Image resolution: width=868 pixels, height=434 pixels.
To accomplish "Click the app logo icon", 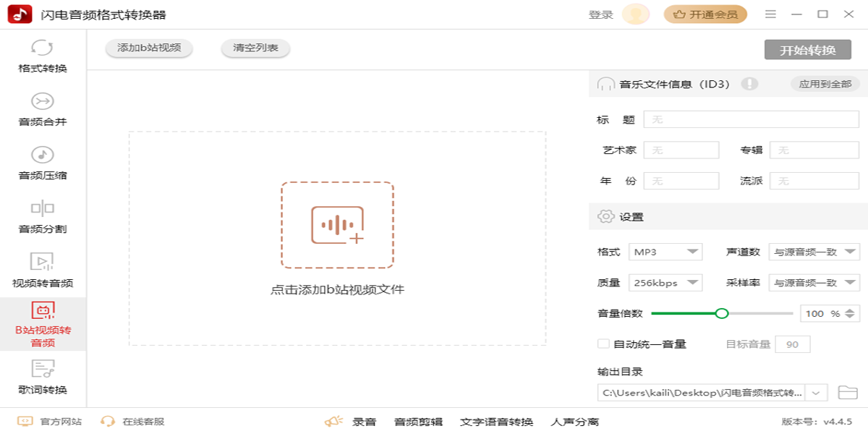I will (20, 14).
